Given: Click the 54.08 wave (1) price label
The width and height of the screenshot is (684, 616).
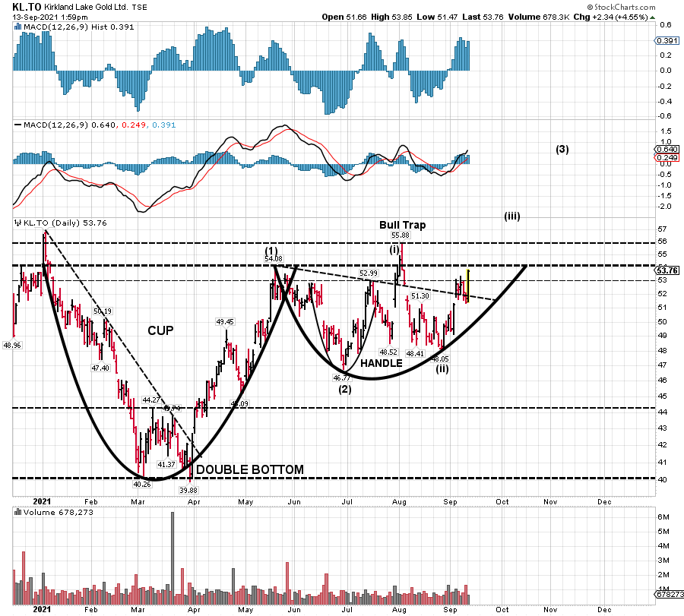Looking at the screenshot, I should [273, 259].
